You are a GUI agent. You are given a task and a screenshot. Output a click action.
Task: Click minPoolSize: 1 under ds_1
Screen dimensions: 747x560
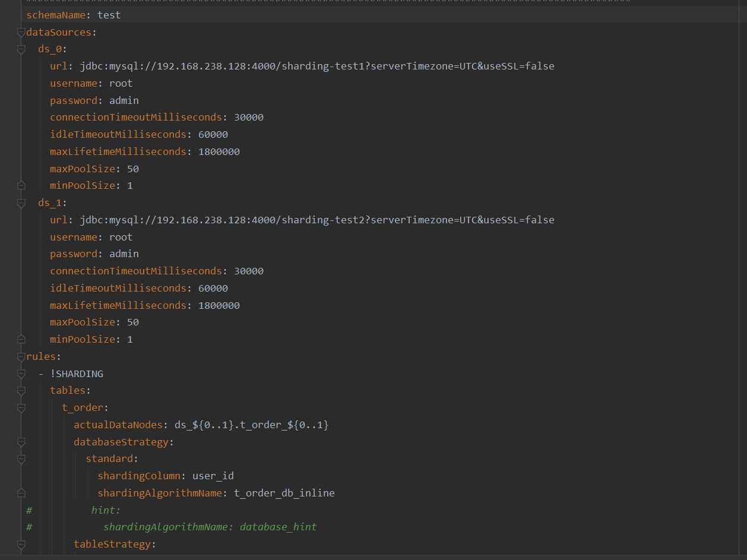tap(91, 339)
